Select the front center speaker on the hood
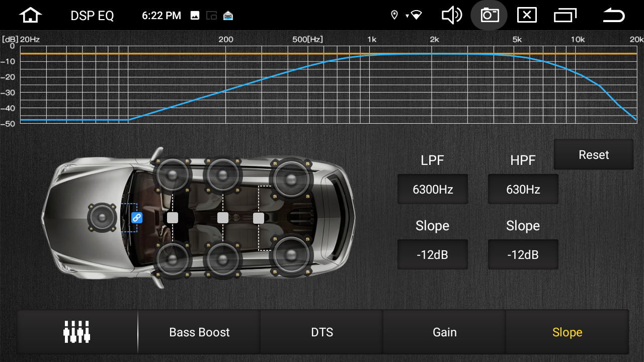The image size is (644, 362). click(x=102, y=218)
